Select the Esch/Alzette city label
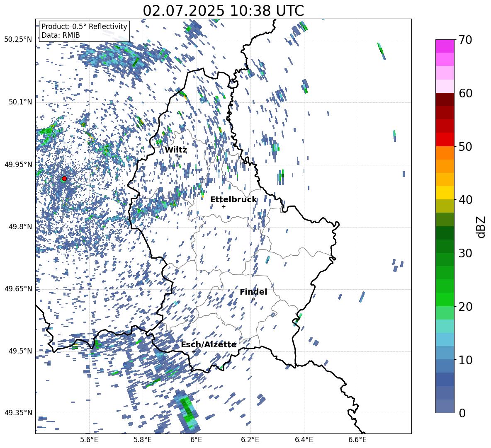Image resolution: width=491 pixels, height=448 pixels. click(209, 345)
